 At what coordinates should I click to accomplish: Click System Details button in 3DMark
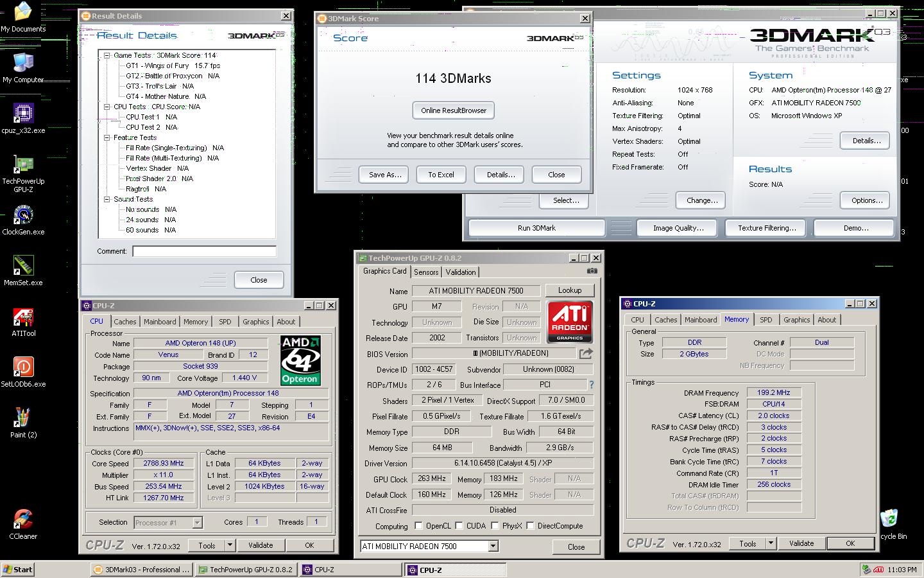[866, 141]
